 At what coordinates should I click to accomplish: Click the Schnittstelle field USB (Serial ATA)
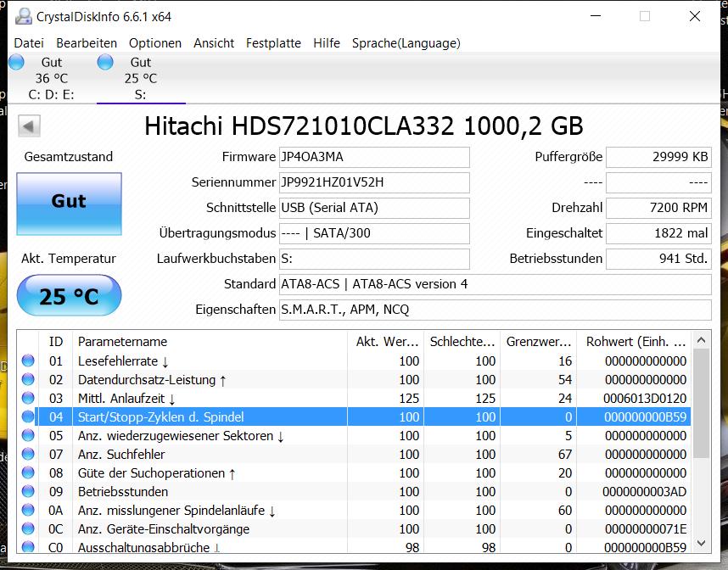[x=374, y=208]
